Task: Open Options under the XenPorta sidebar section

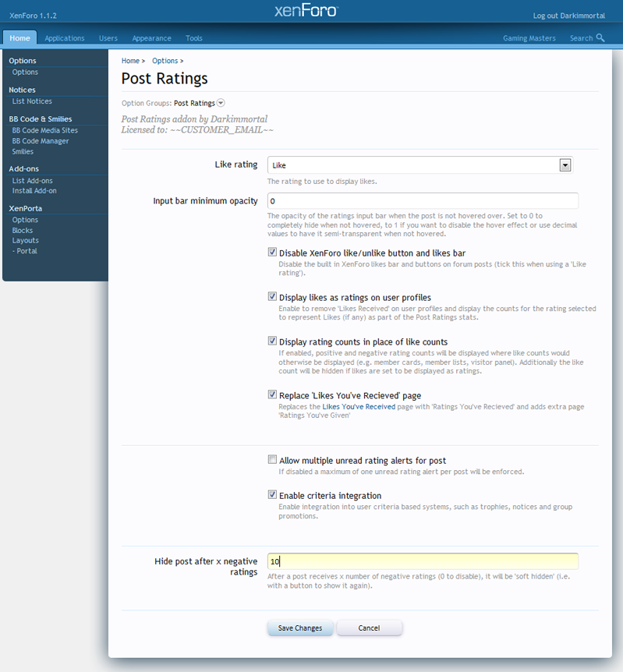Action: 25,220
